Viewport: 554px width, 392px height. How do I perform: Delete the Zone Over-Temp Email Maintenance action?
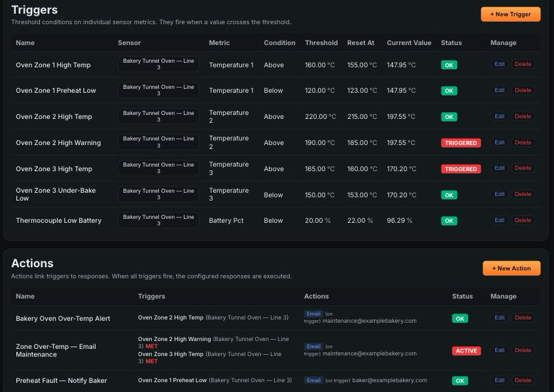pos(523,350)
